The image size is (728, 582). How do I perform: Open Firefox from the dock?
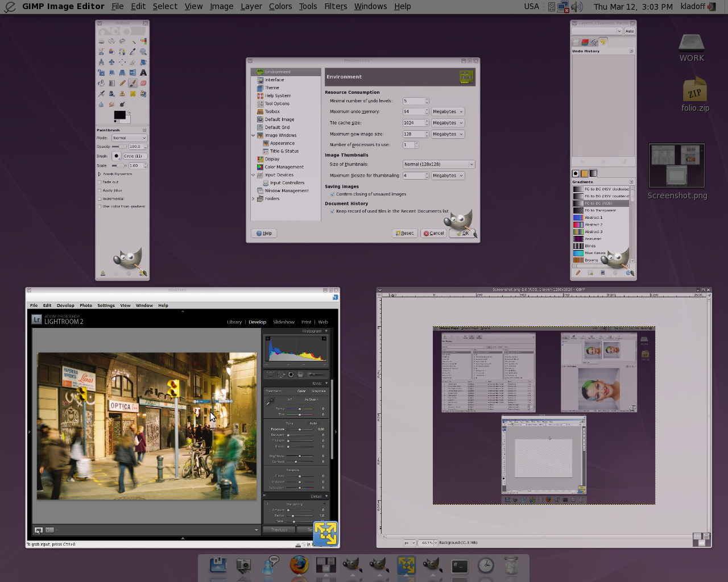tap(299, 565)
